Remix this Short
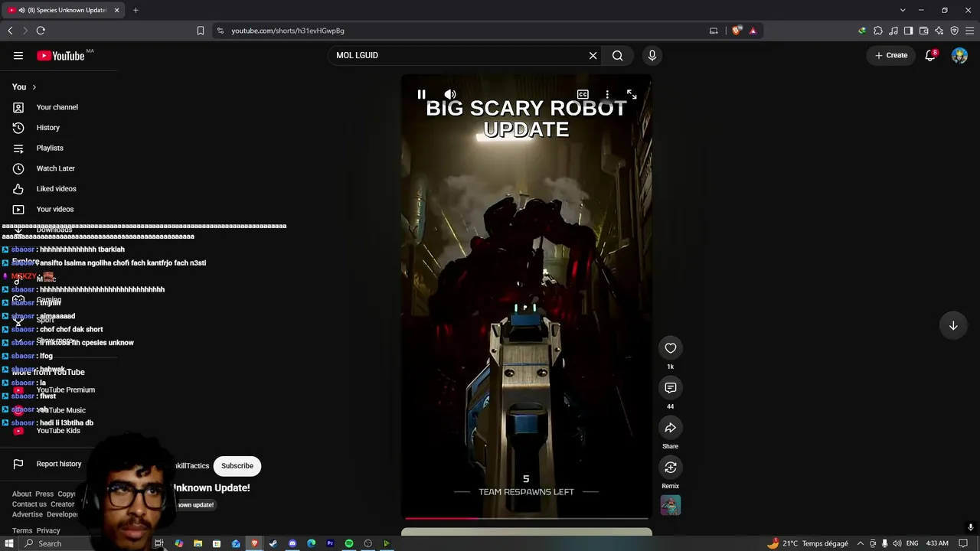Screen dimensions: 980x551 pos(671,468)
